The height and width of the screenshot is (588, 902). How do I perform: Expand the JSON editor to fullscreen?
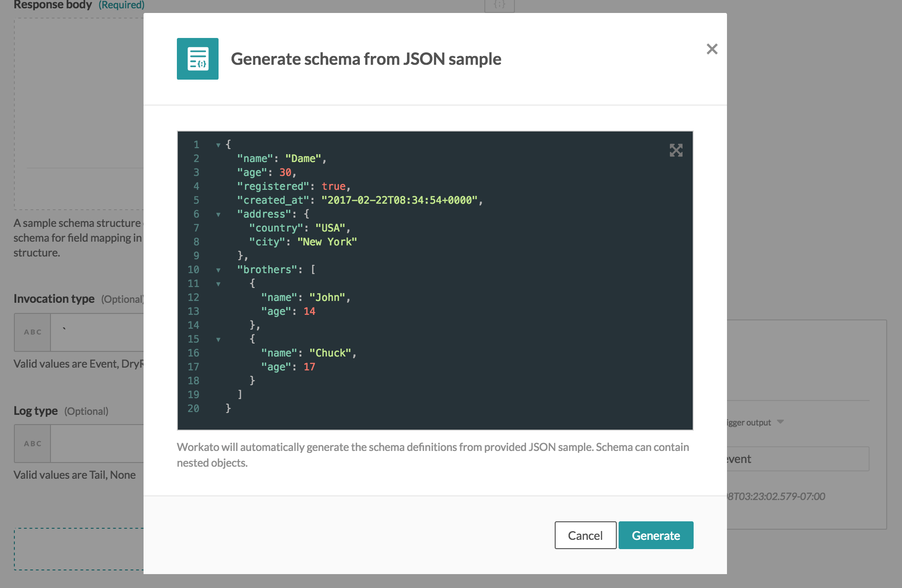(x=676, y=150)
